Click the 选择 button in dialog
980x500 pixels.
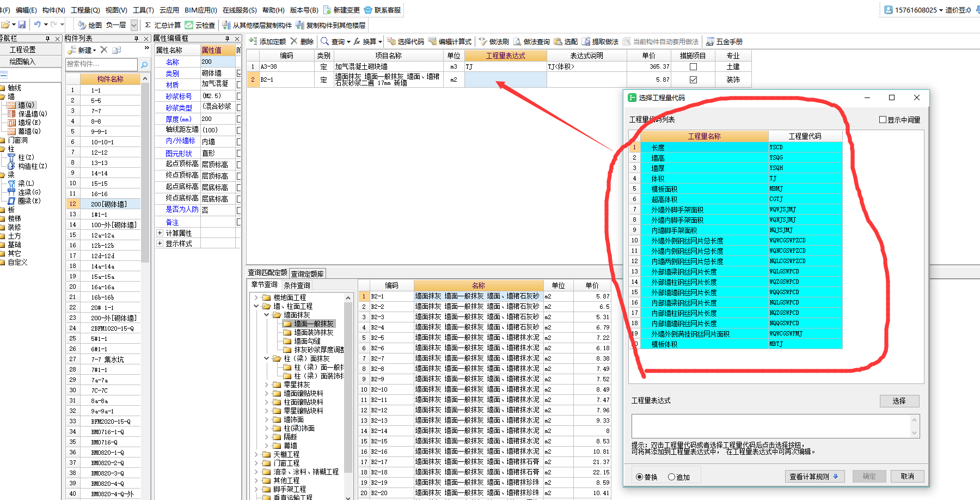tap(899, 401)
